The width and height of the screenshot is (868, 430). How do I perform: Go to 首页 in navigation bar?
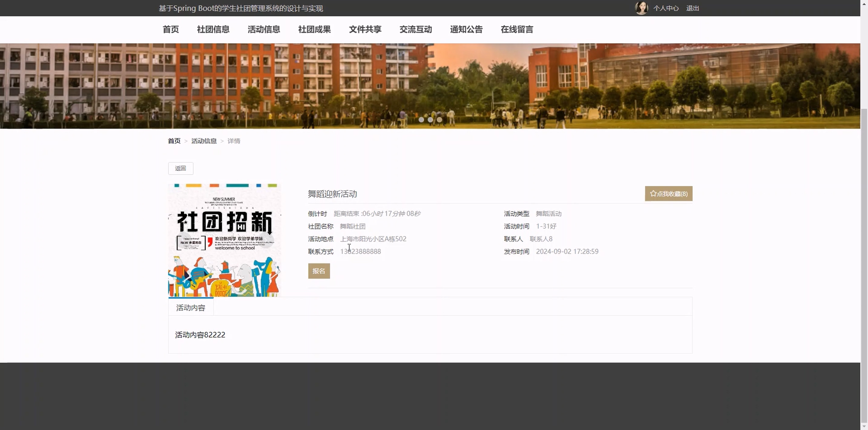coord(171,29)
